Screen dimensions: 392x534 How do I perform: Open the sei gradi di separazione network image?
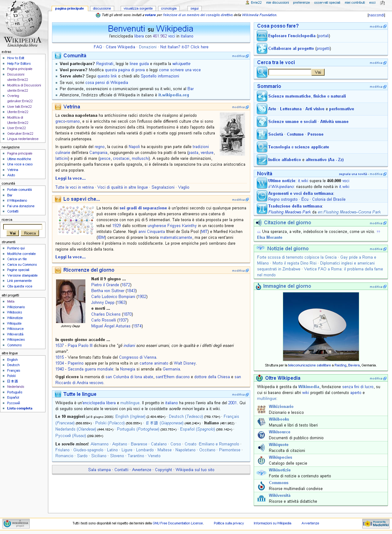click(x=76, y=220)
